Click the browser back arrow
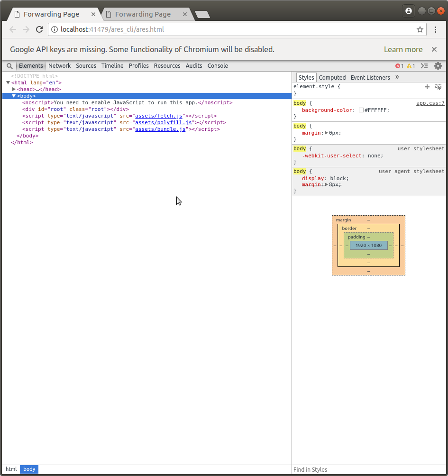448x476 pixels. pos(13,29)
